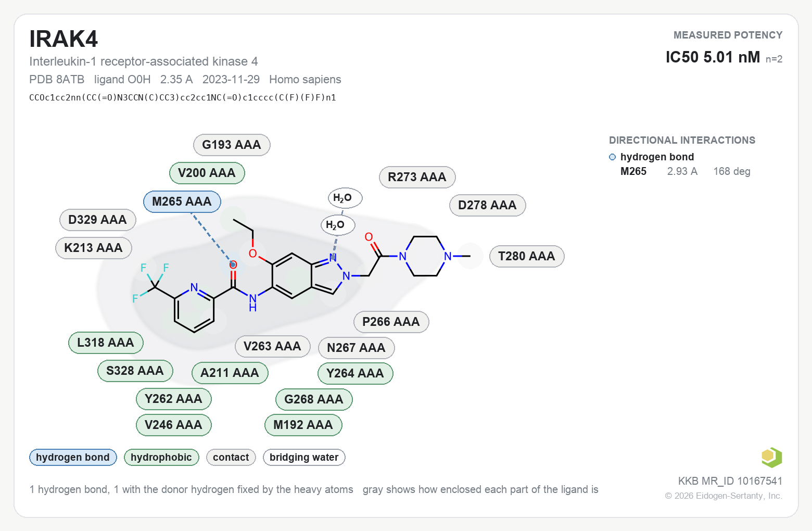Click the MEASURED POTENCY heading
The height and width of the screenshot is (531, 812).
(x=728, y=35)
